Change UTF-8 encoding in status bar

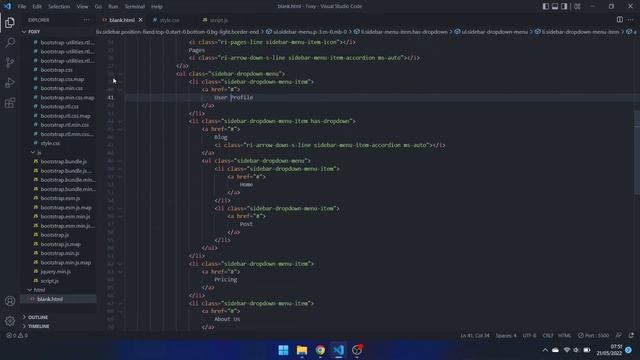click(529, 336)
